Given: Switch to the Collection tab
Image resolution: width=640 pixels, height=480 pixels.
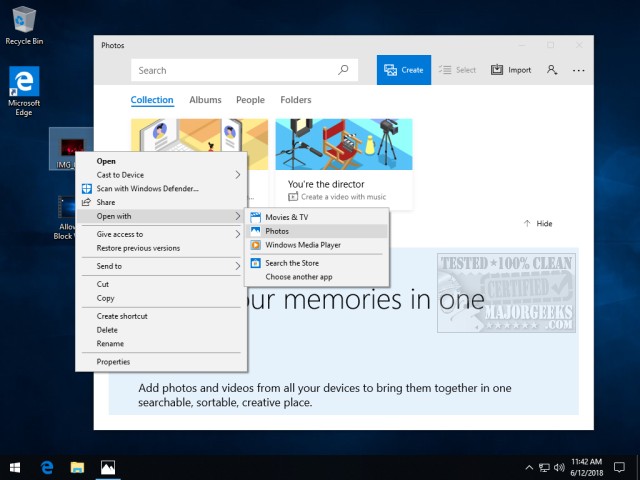Looking at the screenshot, I should pyautogui.click(x=152, y=100).
